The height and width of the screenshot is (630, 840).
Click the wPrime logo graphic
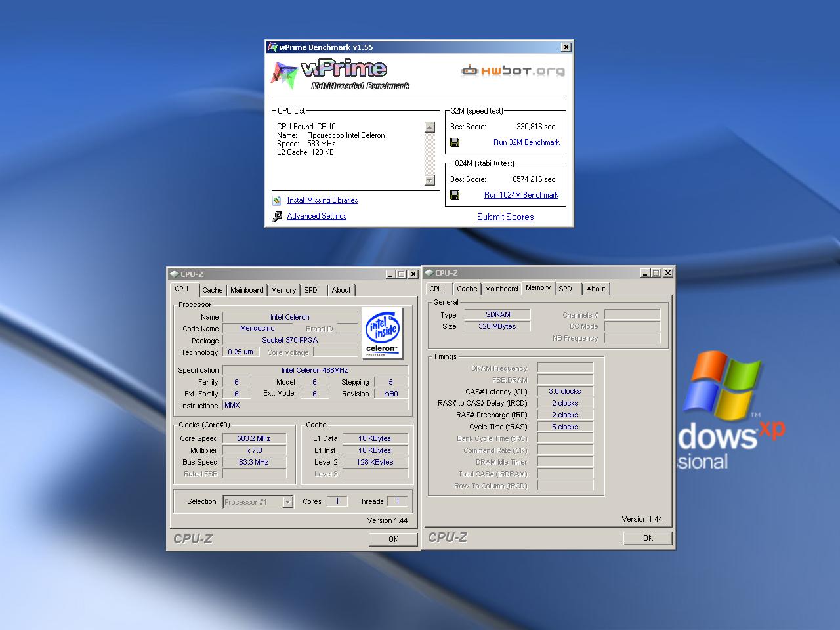(339, 74)
